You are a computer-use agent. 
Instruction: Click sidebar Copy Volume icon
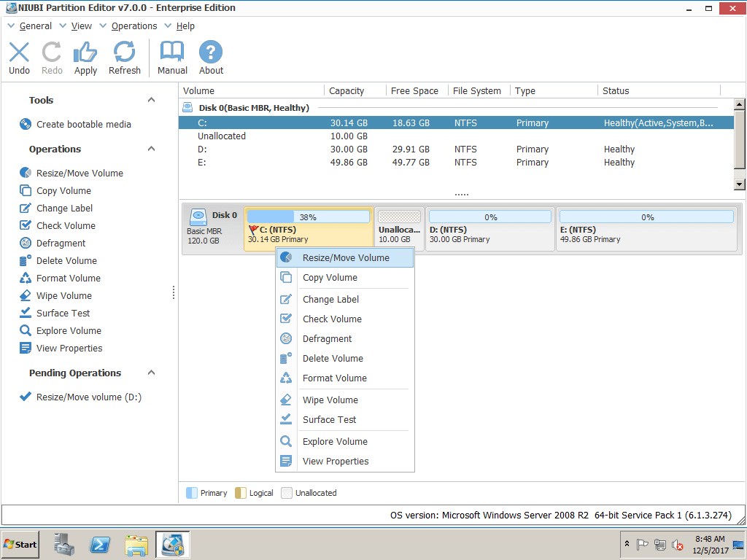[x=26, y=190]
